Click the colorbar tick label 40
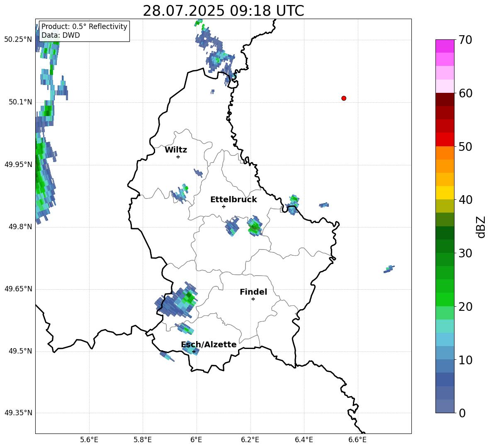491x448 pixels. [x=465, y=200]
